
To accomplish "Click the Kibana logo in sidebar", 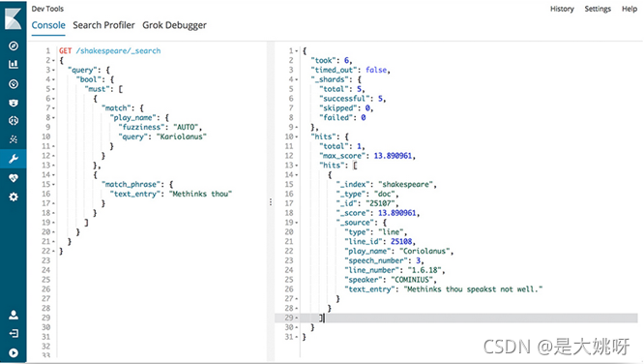I will (14, 18).
